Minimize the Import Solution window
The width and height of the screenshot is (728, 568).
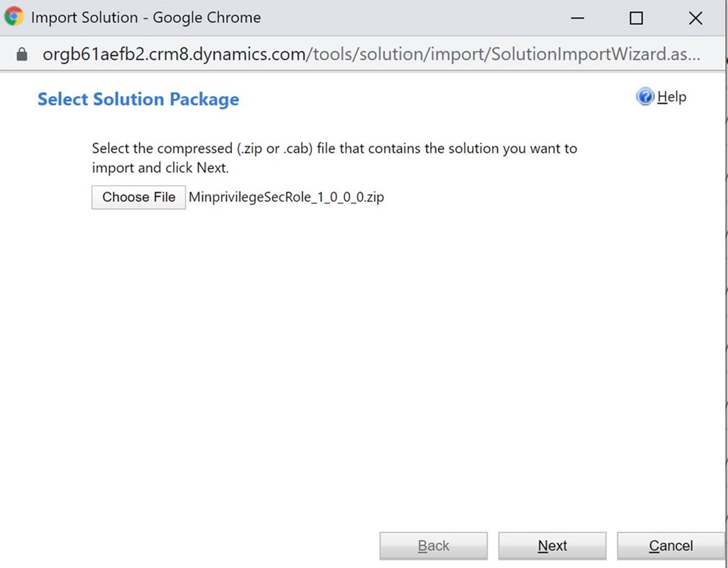pos(577,18)
